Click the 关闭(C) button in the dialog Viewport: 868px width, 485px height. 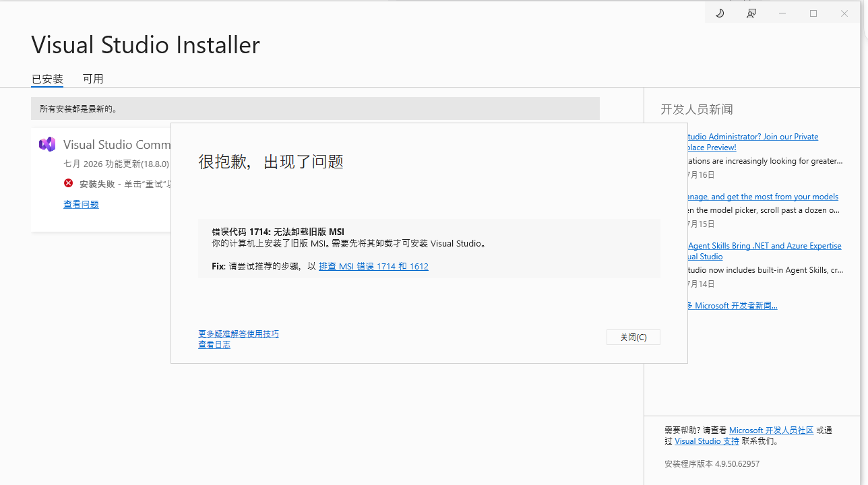633,337
